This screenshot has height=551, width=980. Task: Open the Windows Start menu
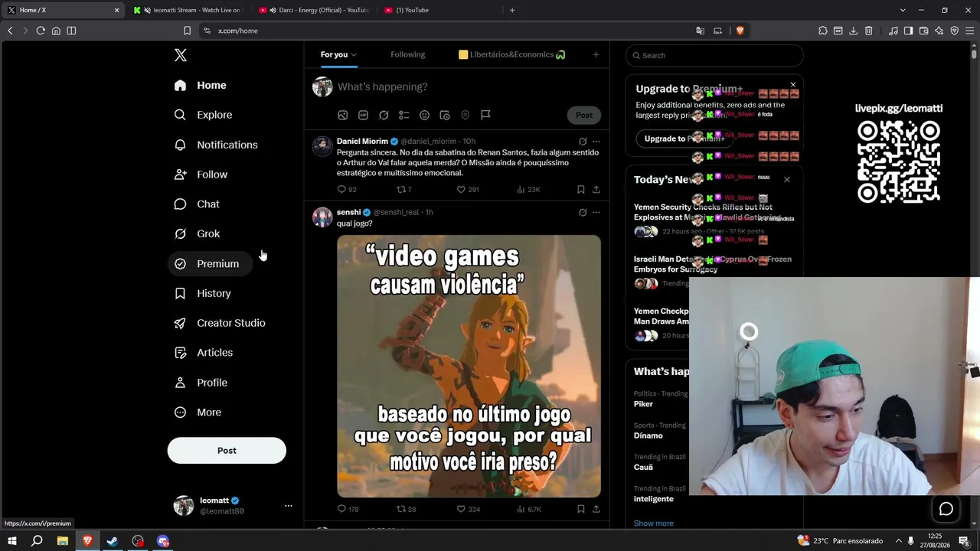11,541
